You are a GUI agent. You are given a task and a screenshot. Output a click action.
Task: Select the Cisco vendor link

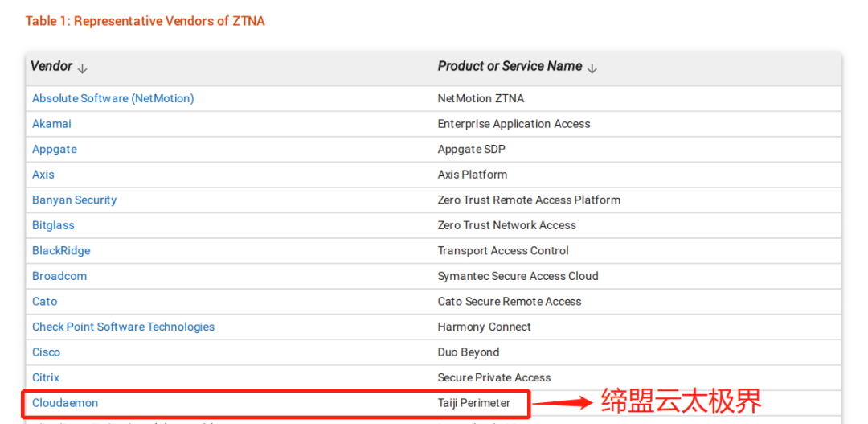click(46, 352)
